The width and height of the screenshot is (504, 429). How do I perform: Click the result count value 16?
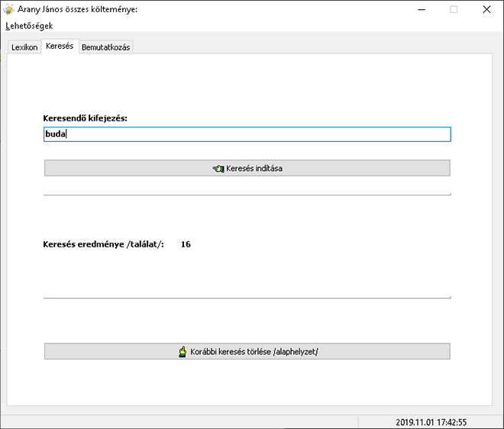pyautogui.click(x=186, y=244)
